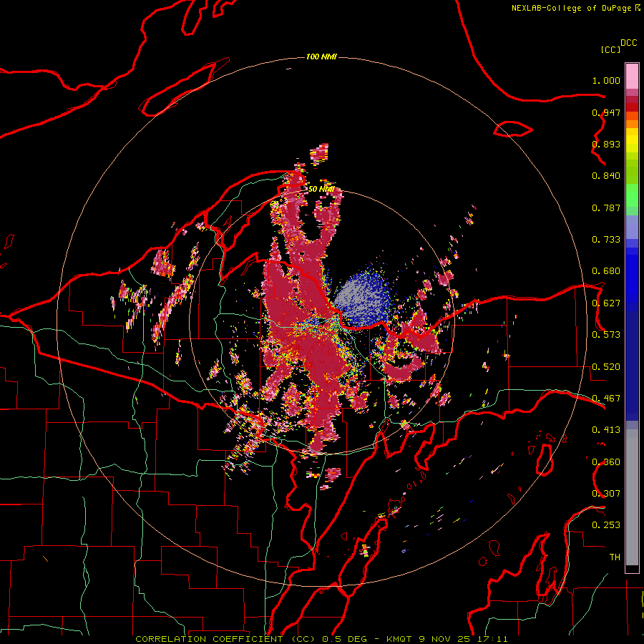Click the 50 NMI range ring label
Screen dimensions: 644x644
[x=321, y=189]
